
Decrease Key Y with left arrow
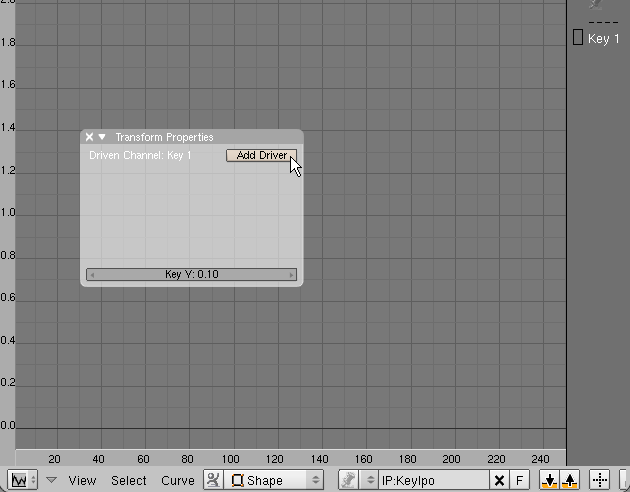pyautogui.click(x=92, y=275)
